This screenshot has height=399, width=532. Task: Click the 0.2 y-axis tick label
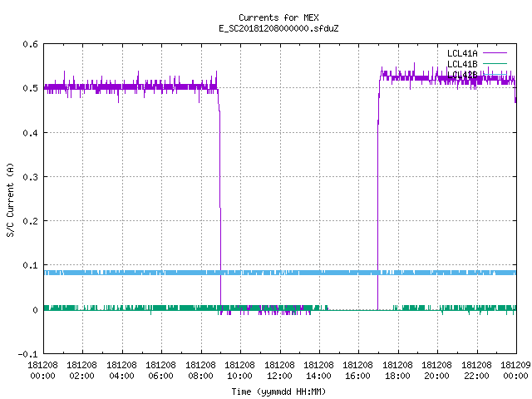point(30,221)
